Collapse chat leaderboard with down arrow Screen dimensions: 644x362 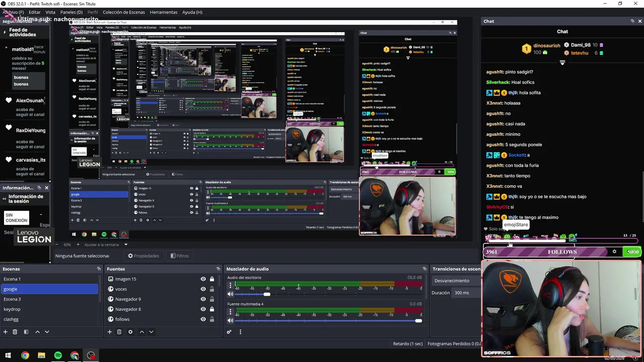click(x=562, y=63)
